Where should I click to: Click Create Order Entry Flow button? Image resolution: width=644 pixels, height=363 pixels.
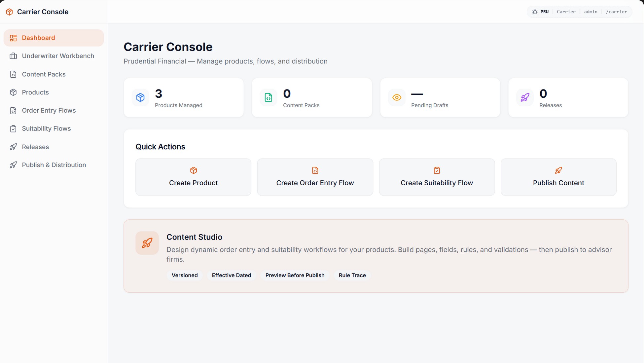tap(315, 177)
